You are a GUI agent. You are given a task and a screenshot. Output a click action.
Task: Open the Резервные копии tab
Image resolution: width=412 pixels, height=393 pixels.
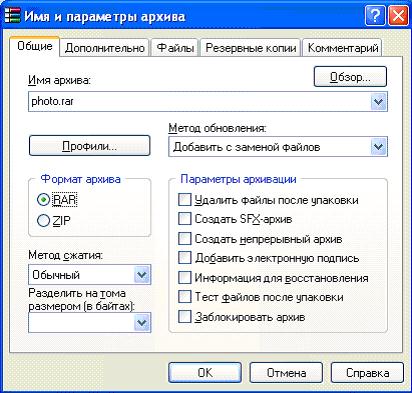[251, 48]
